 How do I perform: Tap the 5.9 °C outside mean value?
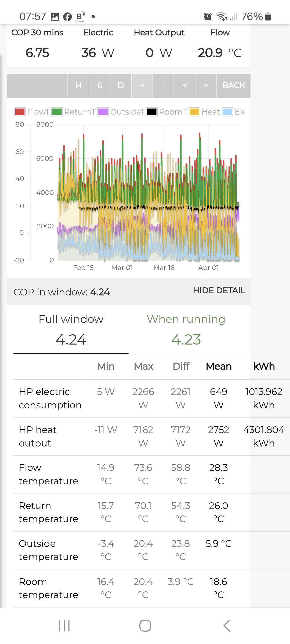219,544
